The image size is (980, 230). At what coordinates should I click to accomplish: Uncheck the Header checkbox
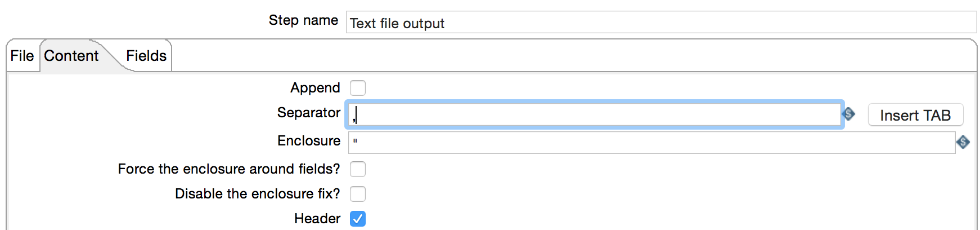tap(358, 219)
